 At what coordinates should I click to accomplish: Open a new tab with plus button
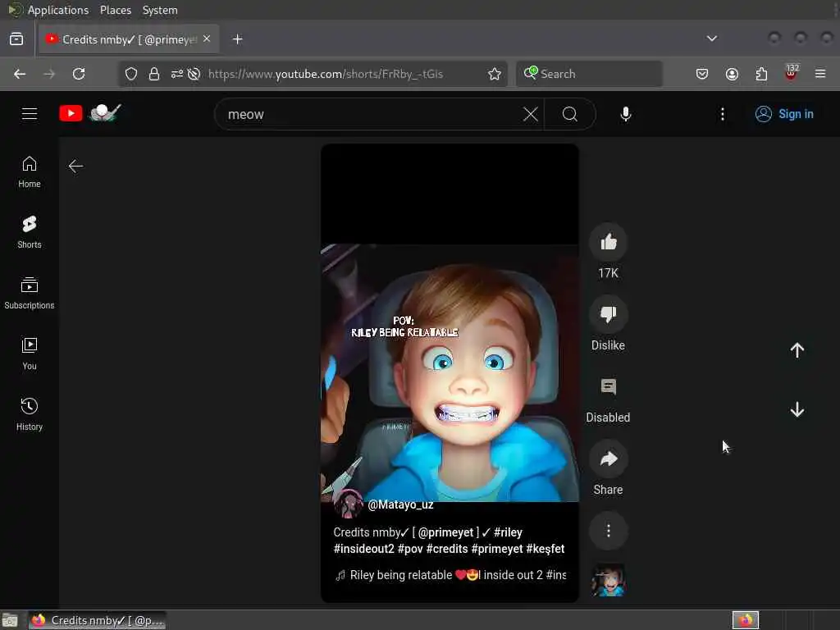click(237, 39)
